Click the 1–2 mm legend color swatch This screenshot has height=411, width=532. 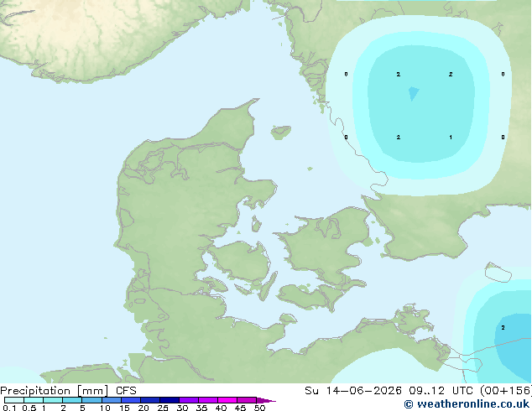pyautogui.click(x=53, y=400)
